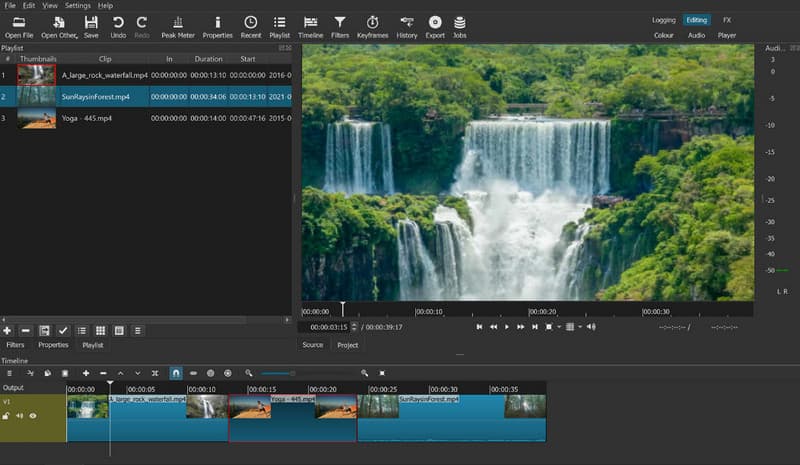Add source to playlist with plus icon

click(x=7, y=331)
